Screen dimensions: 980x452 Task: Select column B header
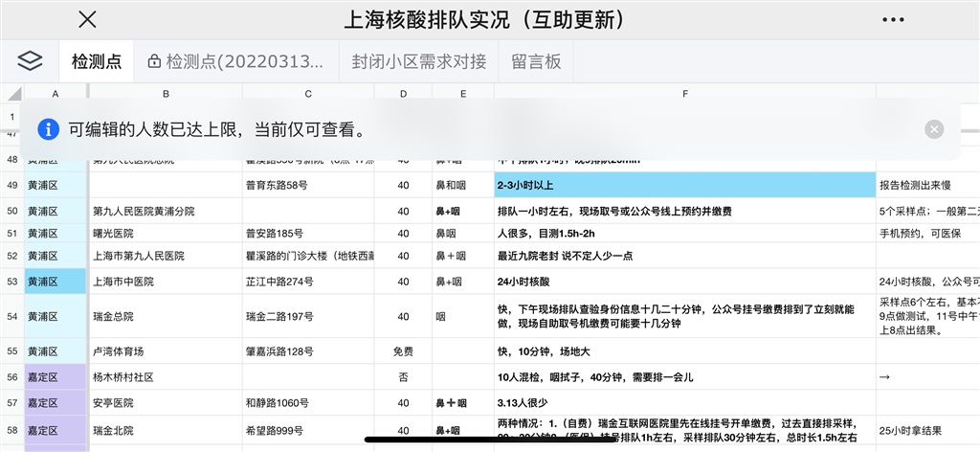(x=166, y=94)
